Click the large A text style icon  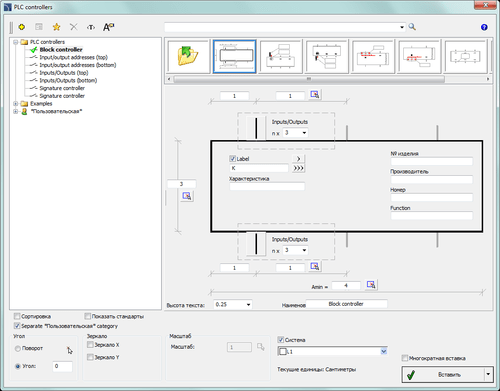(108, 27)
